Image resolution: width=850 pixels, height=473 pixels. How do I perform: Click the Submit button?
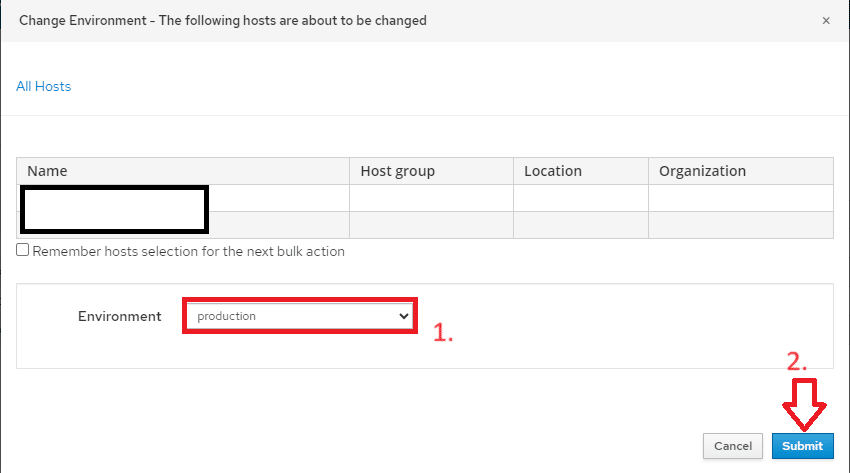(802, 446)
